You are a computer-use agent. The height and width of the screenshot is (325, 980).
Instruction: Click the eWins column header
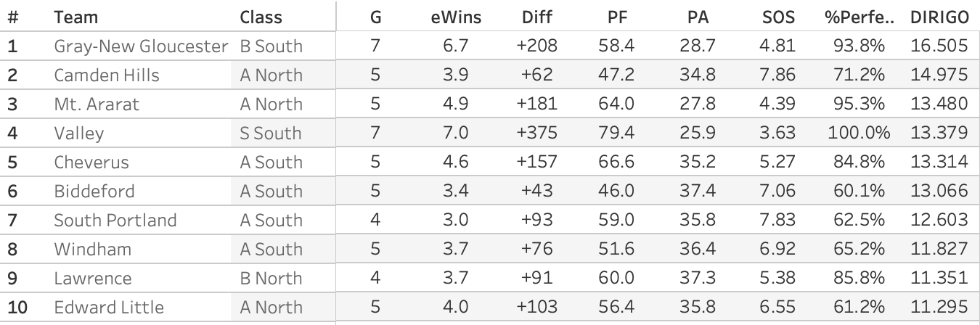click(x=455, y=17)
